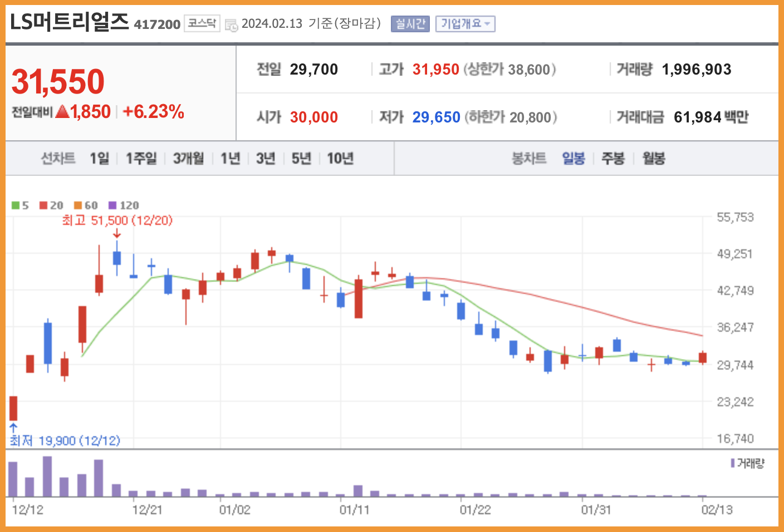Click the stock code 417200

point(157,24)
